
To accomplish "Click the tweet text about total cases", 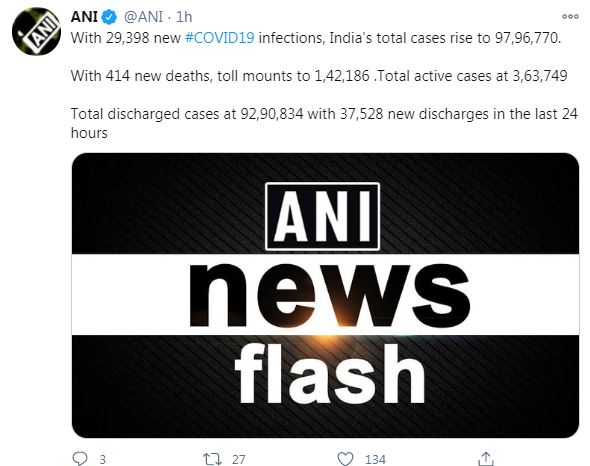I will 316,38.
